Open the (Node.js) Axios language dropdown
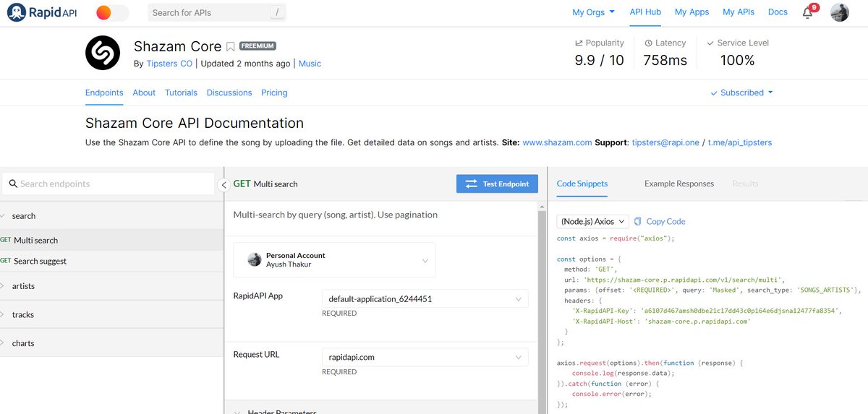The image size is (868, 414). (592, 221)
